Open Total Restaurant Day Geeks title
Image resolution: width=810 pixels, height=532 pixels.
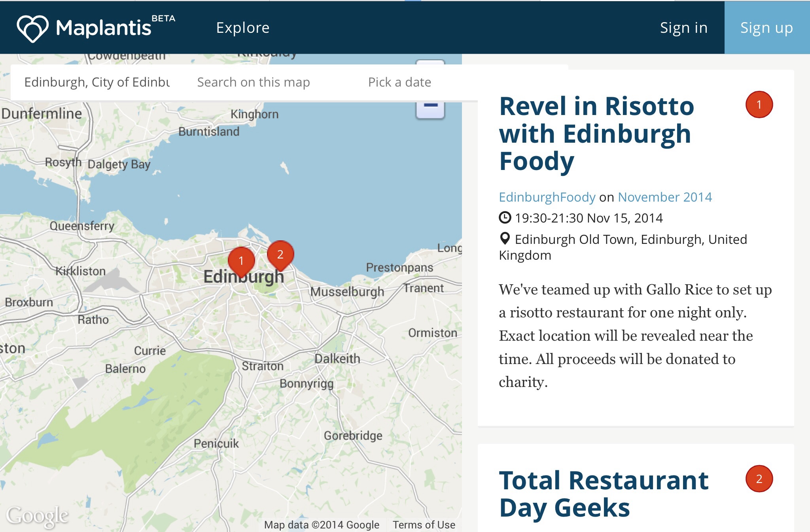point(604,494)
